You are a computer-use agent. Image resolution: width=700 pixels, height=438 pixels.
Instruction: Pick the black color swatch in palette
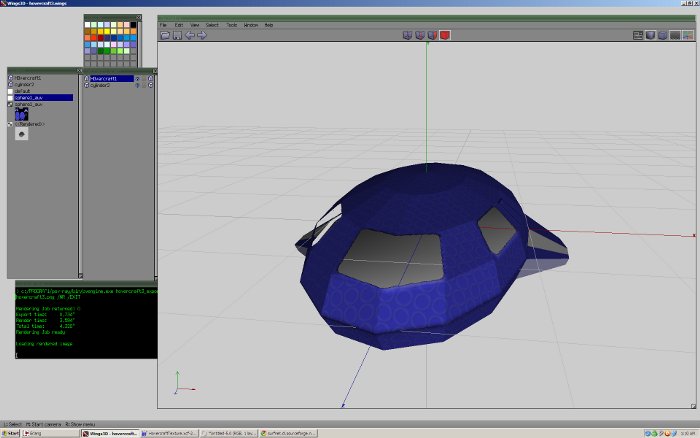point(132,24)
